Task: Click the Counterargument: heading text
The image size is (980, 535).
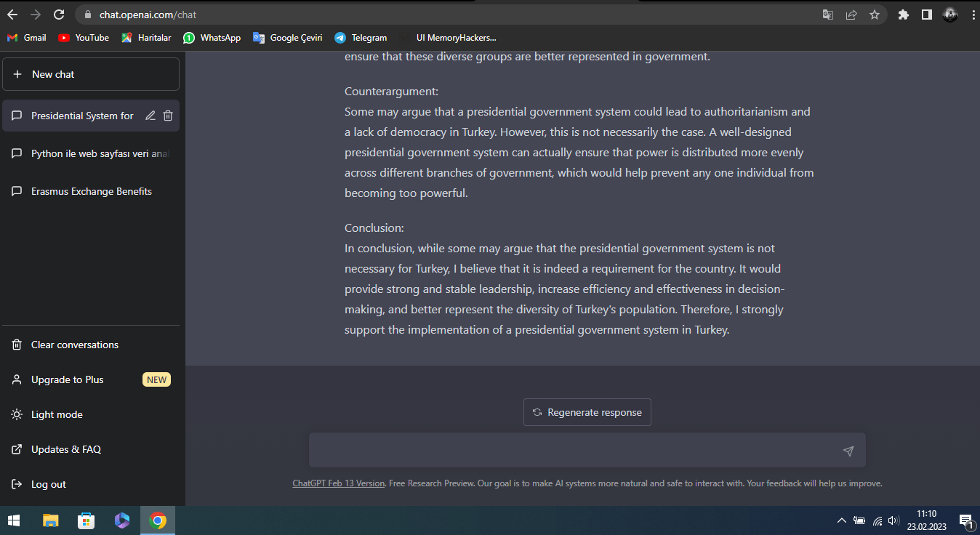Action: [391, 92]
